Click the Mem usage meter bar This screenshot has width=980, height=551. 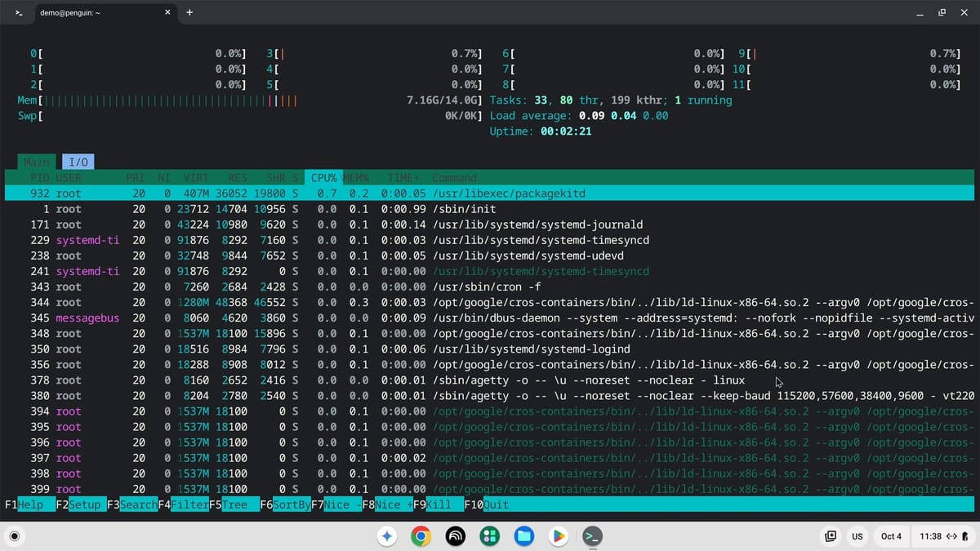coord(250,100)
